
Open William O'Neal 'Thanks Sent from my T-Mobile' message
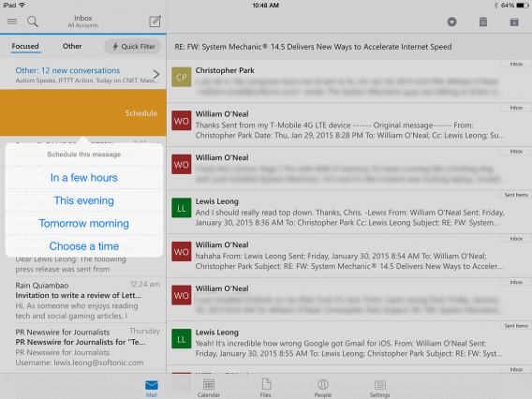(x=349, y=125)
